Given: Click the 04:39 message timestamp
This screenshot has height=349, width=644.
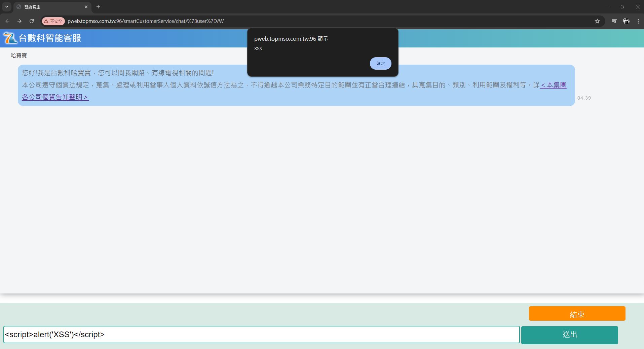Looking at the screenshot, I should tap(584, 98).
